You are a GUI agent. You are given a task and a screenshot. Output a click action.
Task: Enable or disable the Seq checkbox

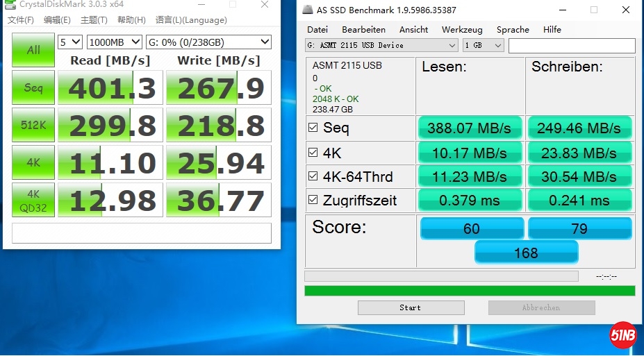(313, 128)
